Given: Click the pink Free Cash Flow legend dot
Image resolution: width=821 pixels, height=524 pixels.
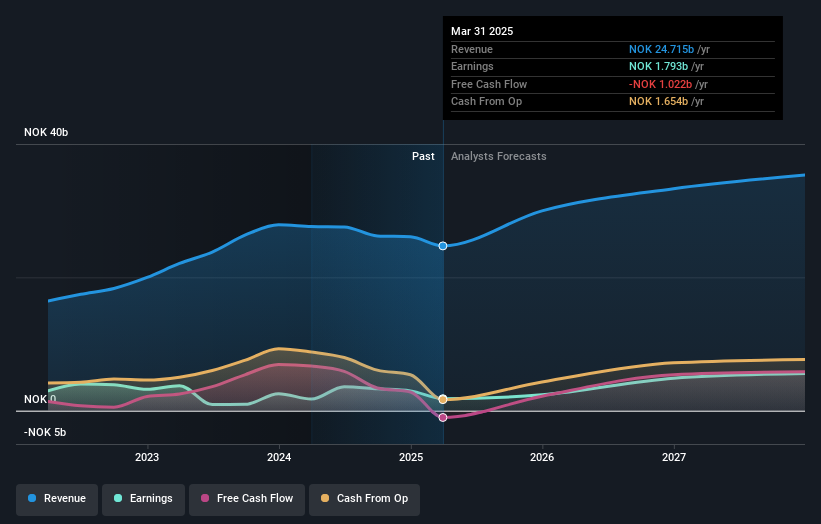Looking at the screenshot, I should [205, 498].
